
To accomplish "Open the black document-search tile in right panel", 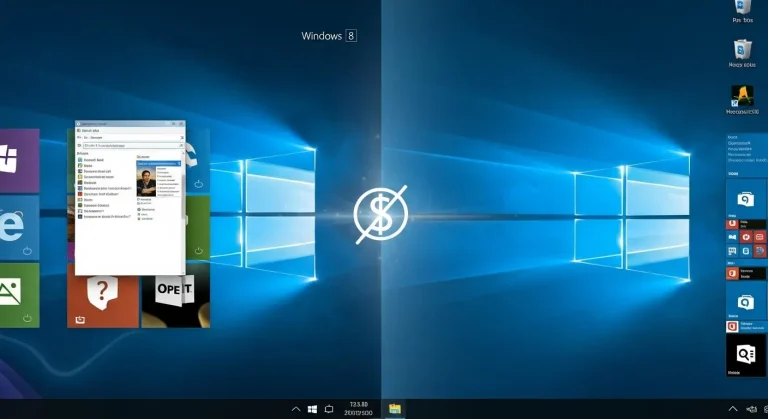I will coord(745,355).
